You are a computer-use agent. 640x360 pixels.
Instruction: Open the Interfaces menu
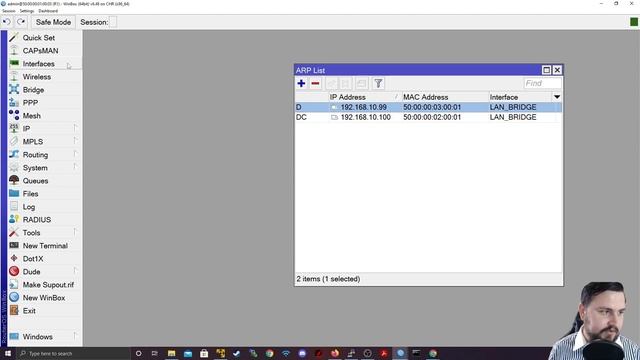point(38,64)
